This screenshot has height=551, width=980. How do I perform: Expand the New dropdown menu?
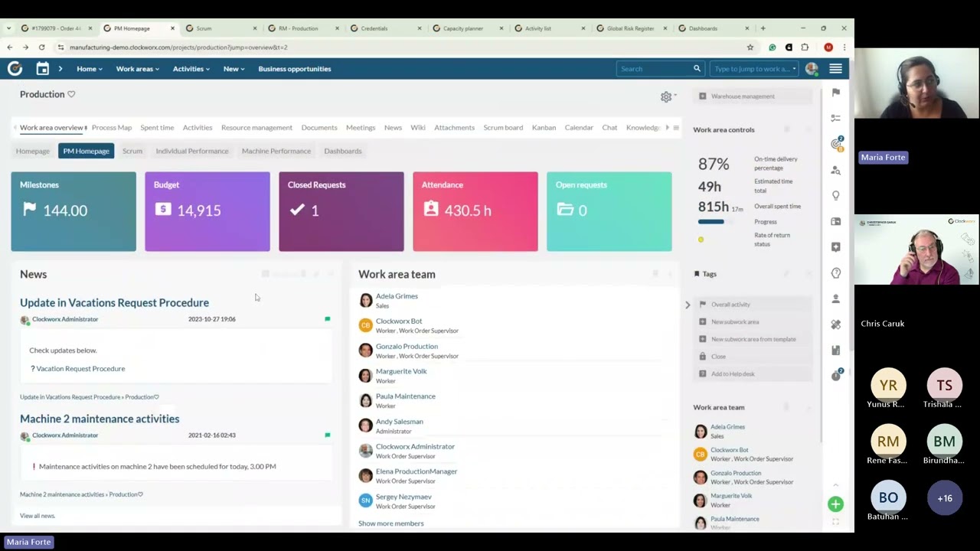(234, 69)
